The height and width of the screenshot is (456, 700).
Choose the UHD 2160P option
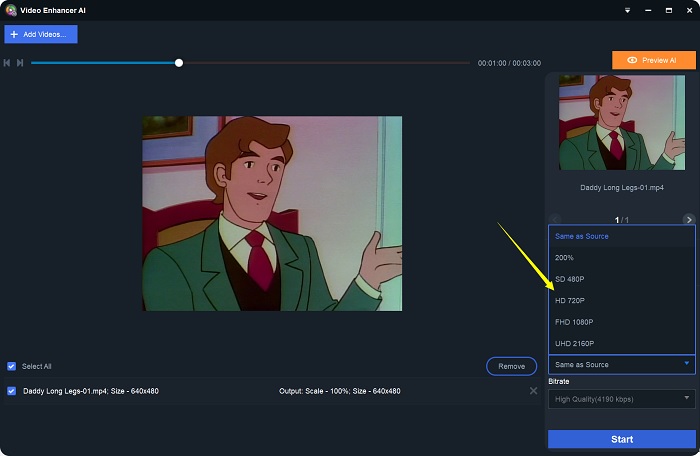pos(621,343)
